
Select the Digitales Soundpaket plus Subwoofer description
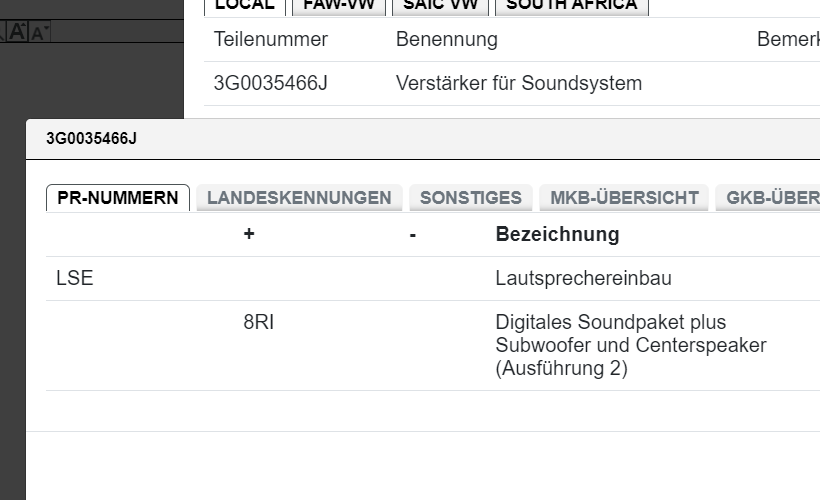click(630, 345)
